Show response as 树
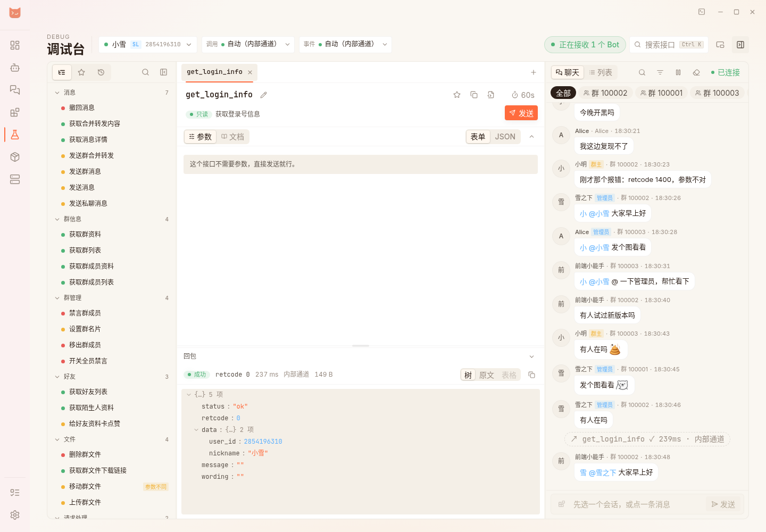Screen dimensions: 766x532 coord(468,375)
